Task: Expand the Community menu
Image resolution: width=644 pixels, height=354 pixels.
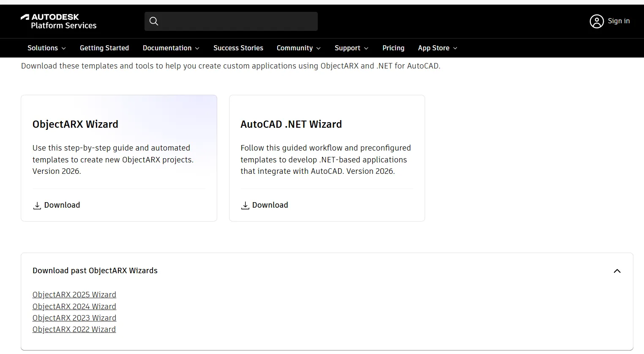Action: click(x=298, y=48)
